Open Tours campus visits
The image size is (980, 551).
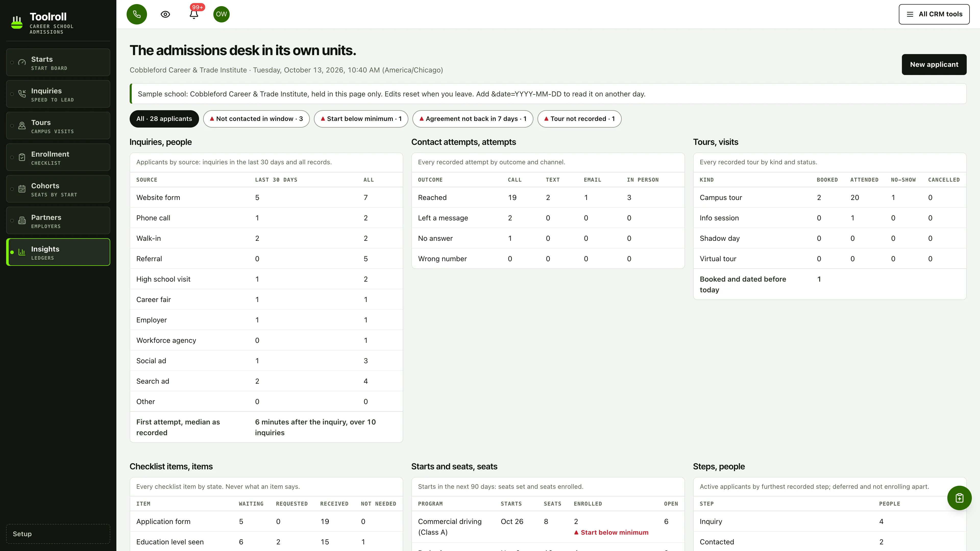pos(58,126)
